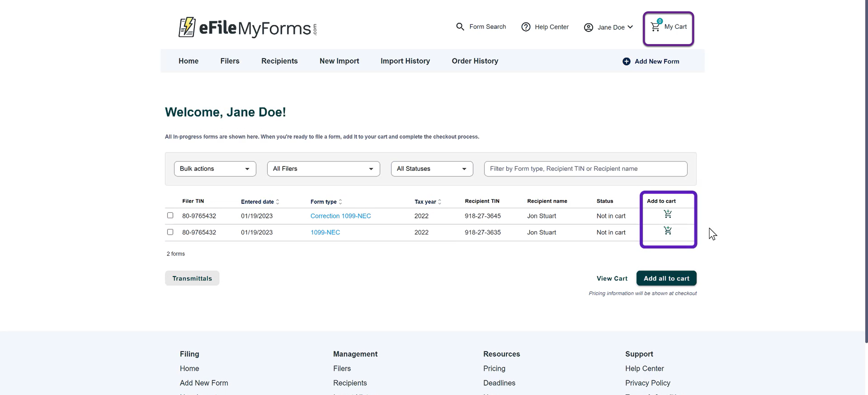
Task: Open the Import History tab
Action: coord(405,61)
